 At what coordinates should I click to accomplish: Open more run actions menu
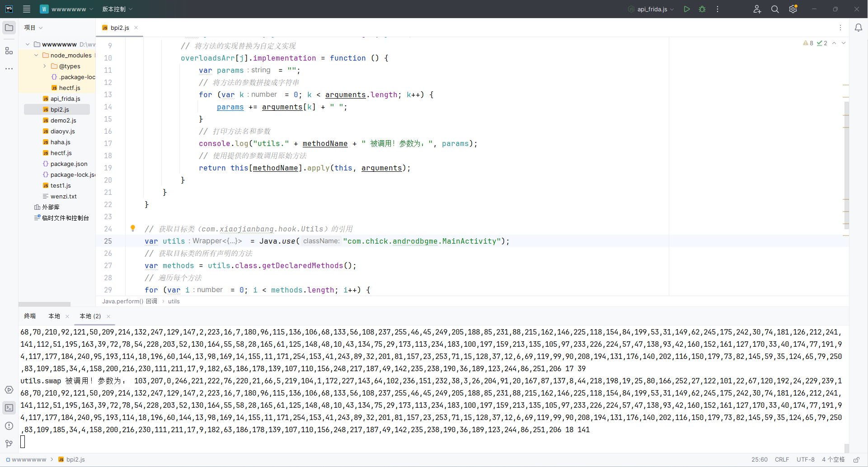[x=718, y=9]
